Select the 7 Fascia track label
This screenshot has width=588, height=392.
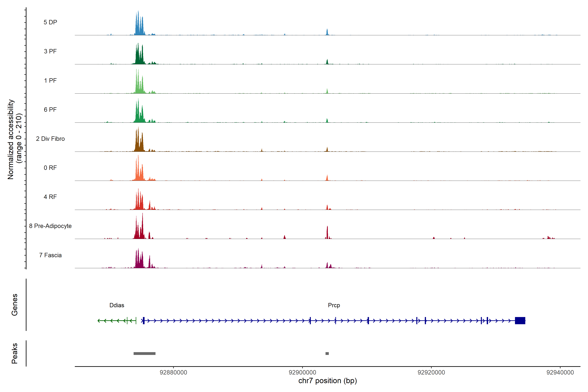[x=50, y=255]
